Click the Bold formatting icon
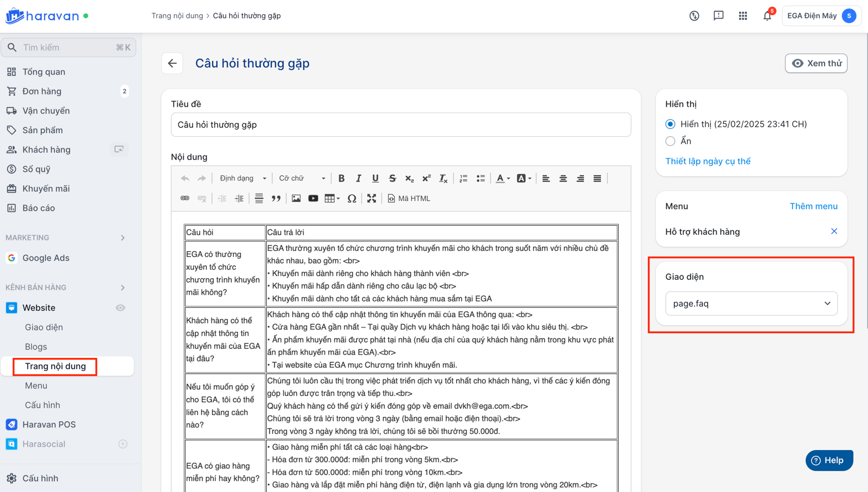868x492 pixels. [341, 178]
